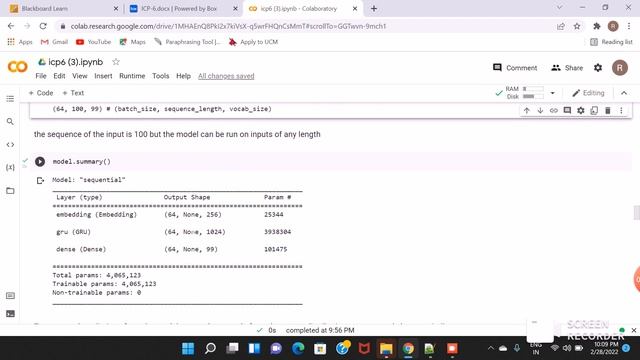640x360 pixels.
Task: Open the Editing mode dropdown
Action: pyautogui.click(x=588, y=93)
